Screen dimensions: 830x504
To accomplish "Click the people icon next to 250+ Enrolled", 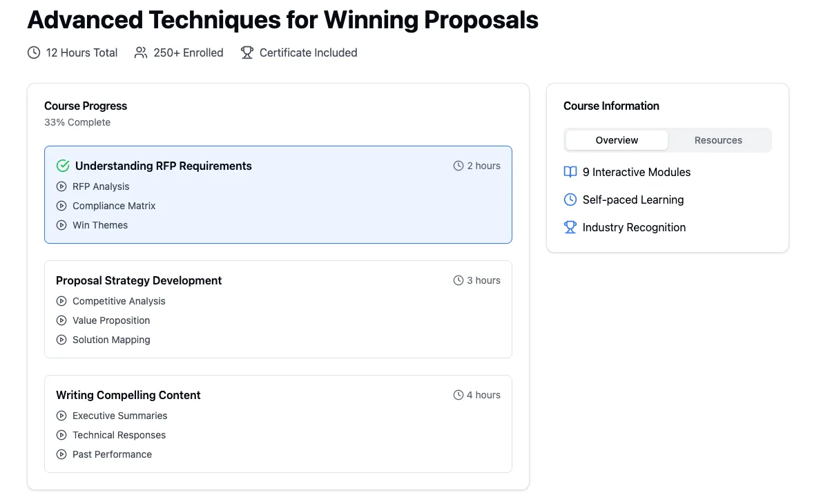I will coord(141,52).
